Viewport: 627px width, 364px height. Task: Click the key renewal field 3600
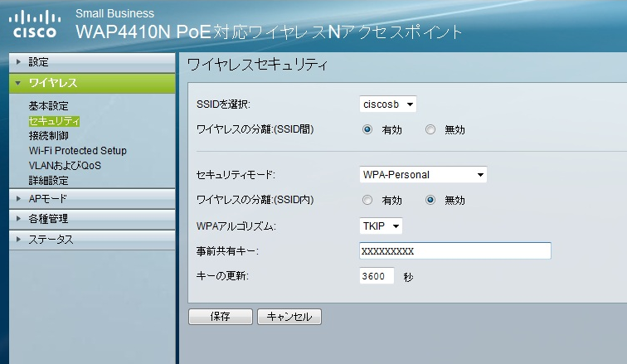tap(377, 276)
